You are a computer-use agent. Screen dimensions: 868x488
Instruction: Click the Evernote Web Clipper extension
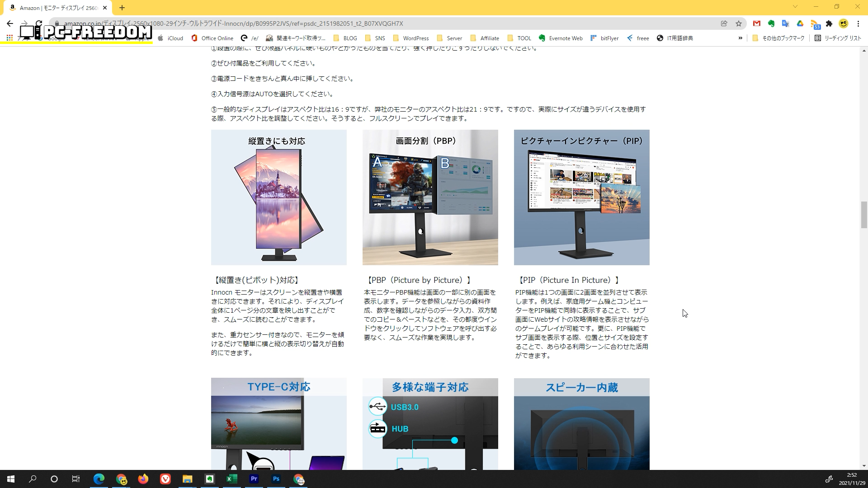[x=771, y=23]
